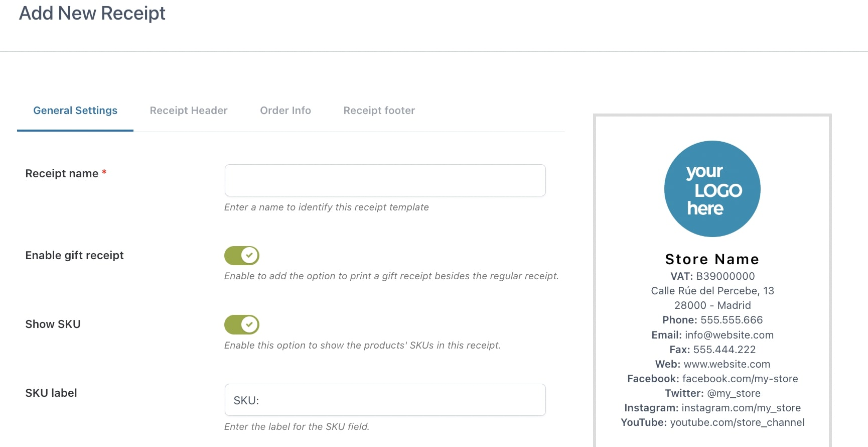Click the 28000 - Madrid line
Viewport: 868px width, 447px height.
click(x=712, y=305)
